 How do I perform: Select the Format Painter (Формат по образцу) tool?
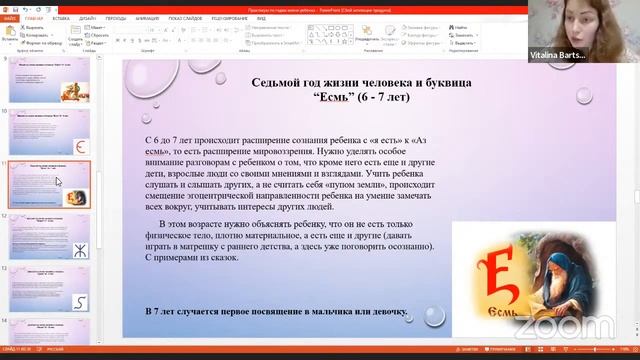41,43
